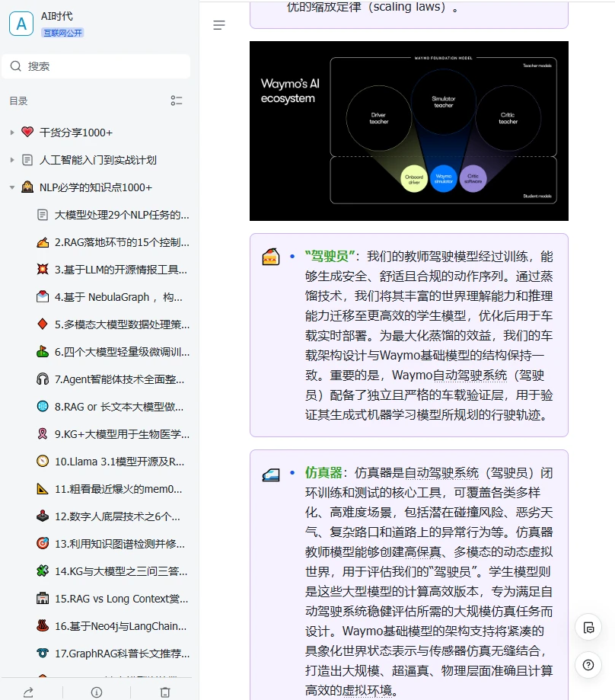Switch to the 目录 panel

click(18, 101)
